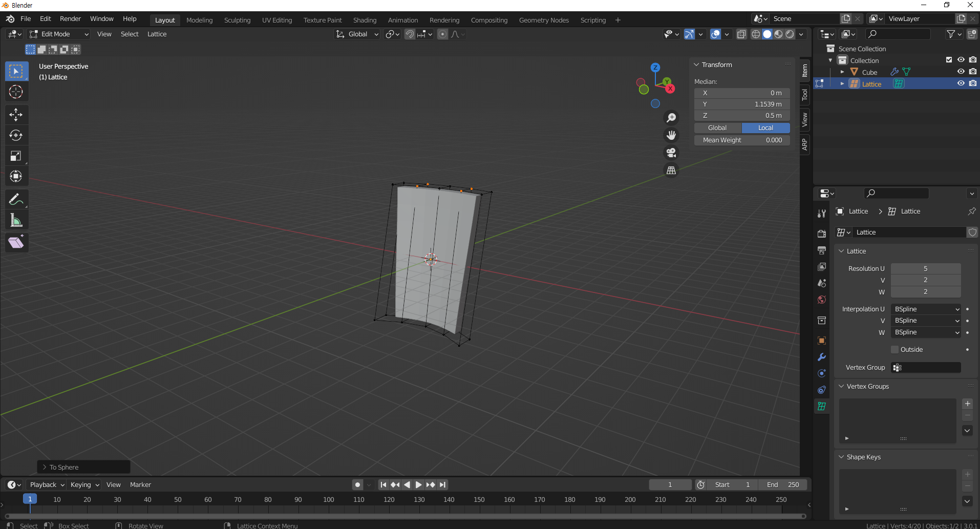Click the Median Y value field
This screenshot has width=980, height=529.
click(742, 104)
